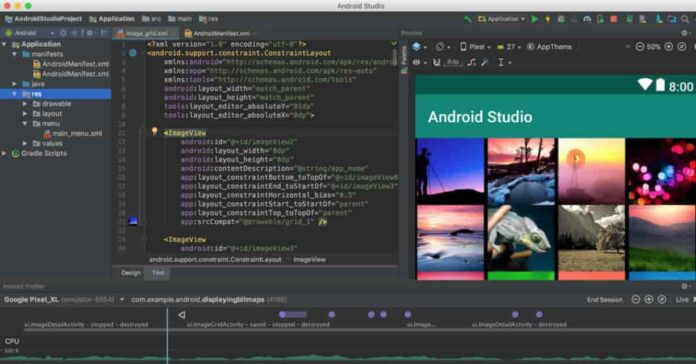The image size is (696, 364).
Task: Open the Palette side tab
Action: click(x=404, y=58)
